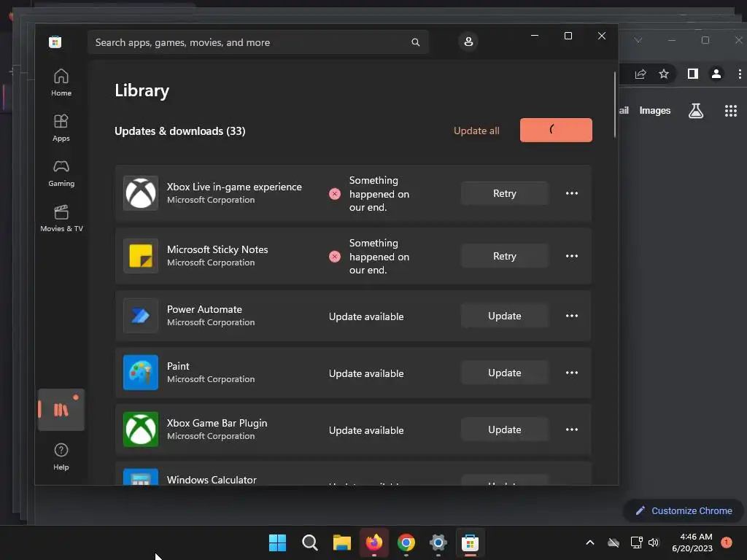Go to Gaming in the sidebar
747x560 pixels.
[x=61, y=173]
